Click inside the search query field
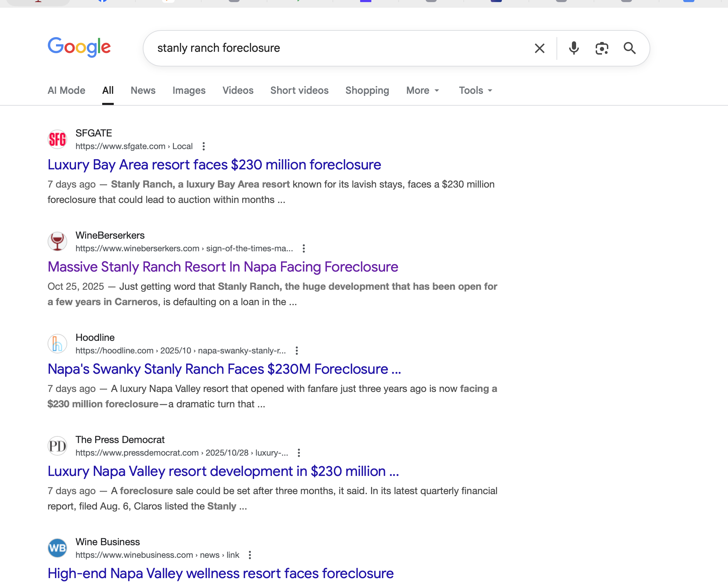The image size is (728, 583). [336, 48]
